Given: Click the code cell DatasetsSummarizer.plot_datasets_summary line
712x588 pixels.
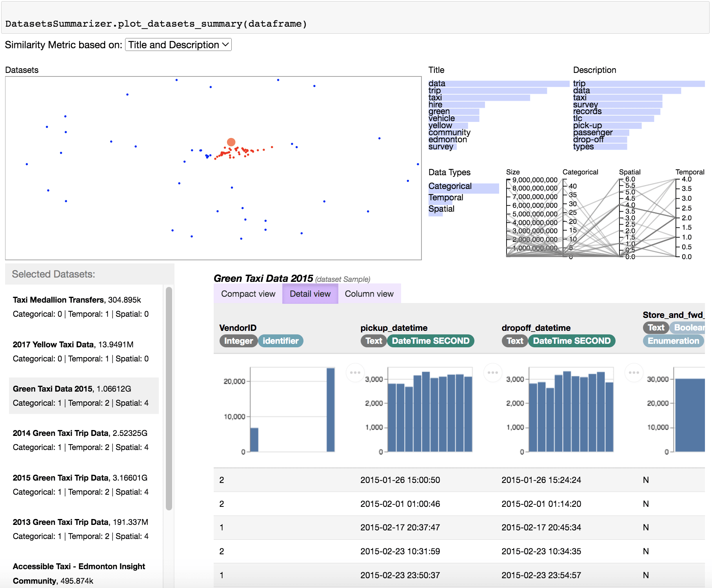Looking at the screenshot, I should 156,24.
